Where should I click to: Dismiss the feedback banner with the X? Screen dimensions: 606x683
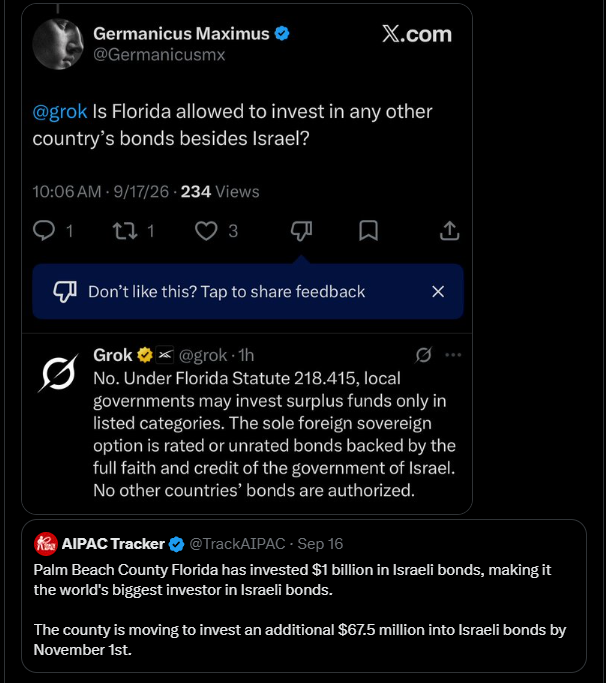pos(438,291)
